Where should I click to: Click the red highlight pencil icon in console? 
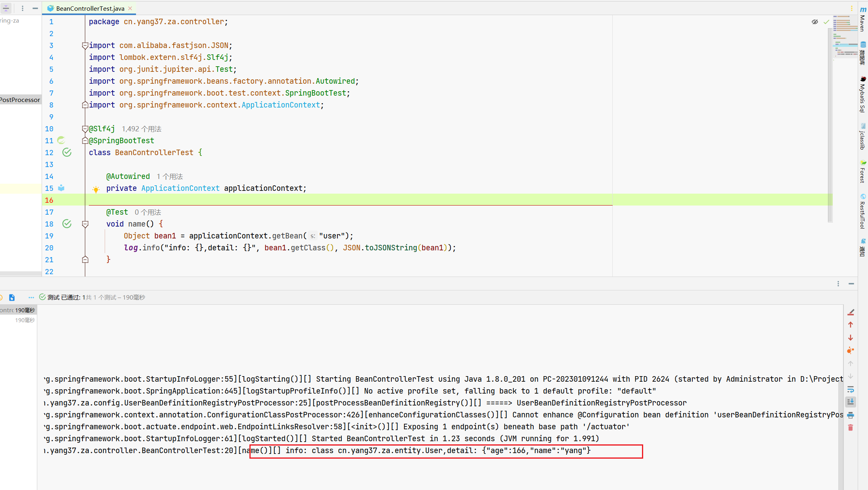[851, 312]
